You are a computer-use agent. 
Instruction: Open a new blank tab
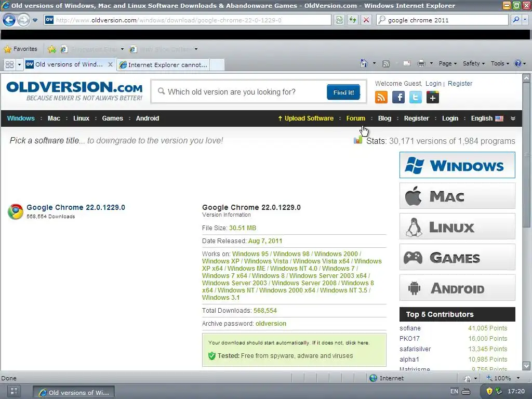click(217, 65)
